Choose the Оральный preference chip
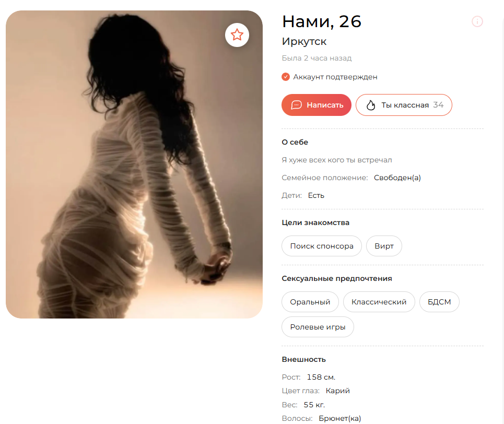 coord(310,302)
